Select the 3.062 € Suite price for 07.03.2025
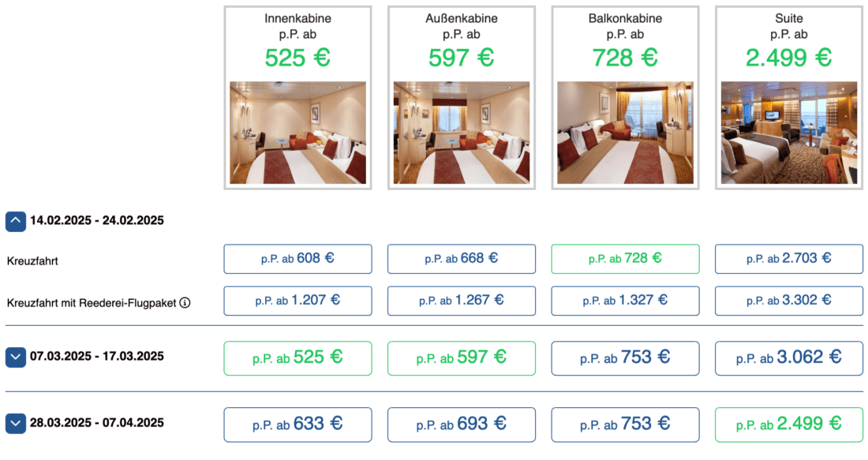This screenshot has height=460, width=868. coord(789,357)
